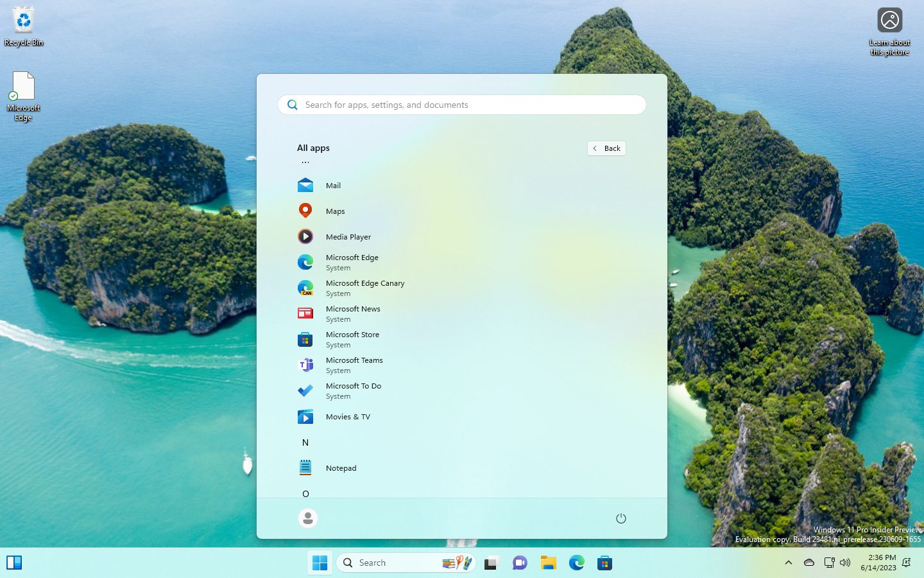This screenshot has width=924, height=578.
Task: Jump to apps using the N section header
Action: [x=305, y=442]
